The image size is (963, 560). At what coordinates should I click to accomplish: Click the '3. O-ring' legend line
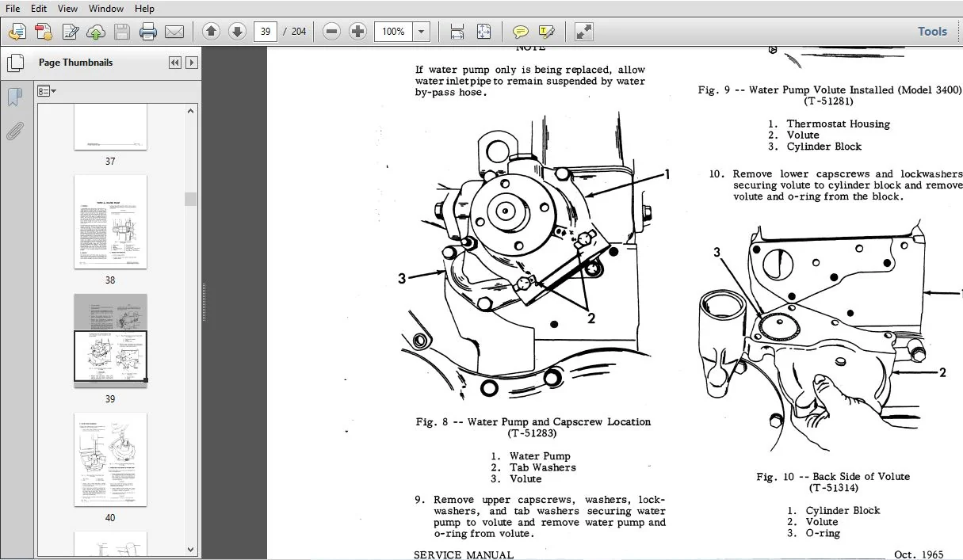pyautogui.click(x=814, y=533)
